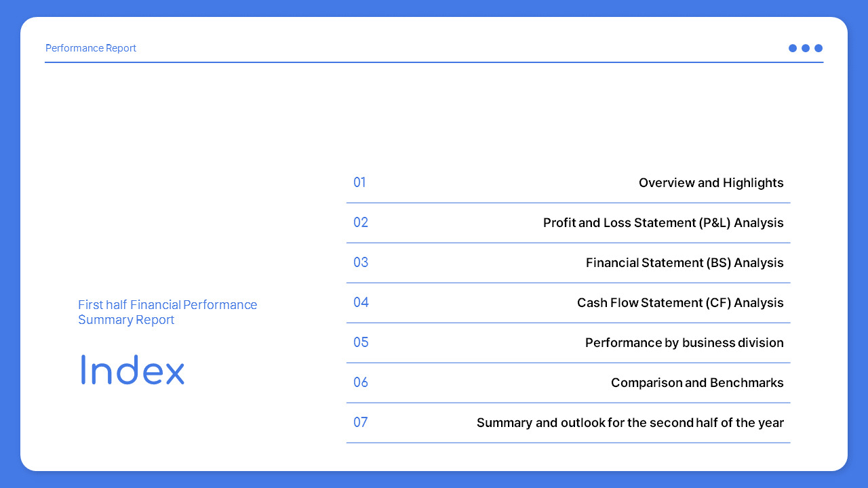Click the last blue dot in header
Image resolution: width=868 pixels, height=488 pixels.
click(818, 48)
